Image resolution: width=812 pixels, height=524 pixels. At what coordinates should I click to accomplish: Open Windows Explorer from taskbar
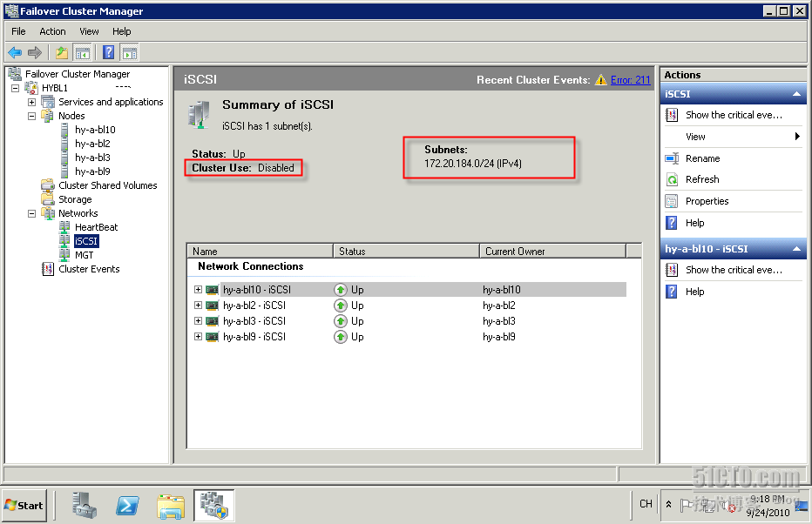[171, 506]
